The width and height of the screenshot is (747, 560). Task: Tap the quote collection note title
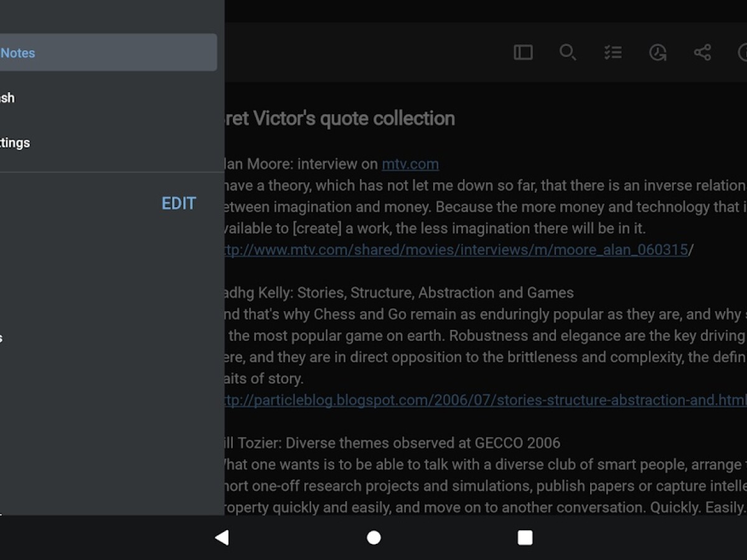341,118
